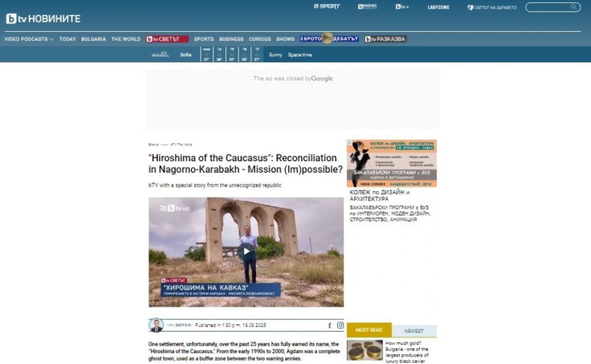The height and width of the screenshot is (364, 591).
Task: Share the article on Facebook
Action: click(x=329, y=325)
